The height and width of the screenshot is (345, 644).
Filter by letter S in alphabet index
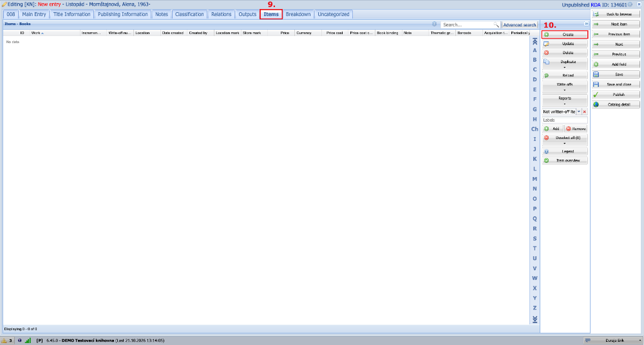(535, 238)
